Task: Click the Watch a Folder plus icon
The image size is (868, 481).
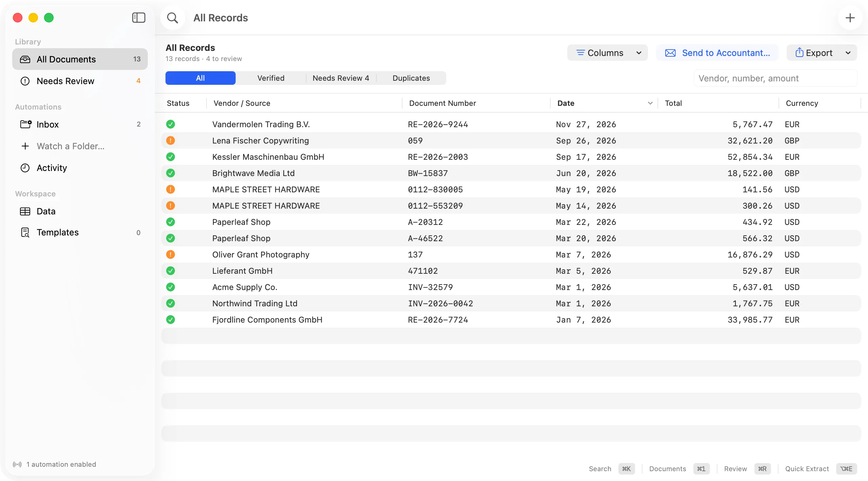Action: tap(25, 146)
